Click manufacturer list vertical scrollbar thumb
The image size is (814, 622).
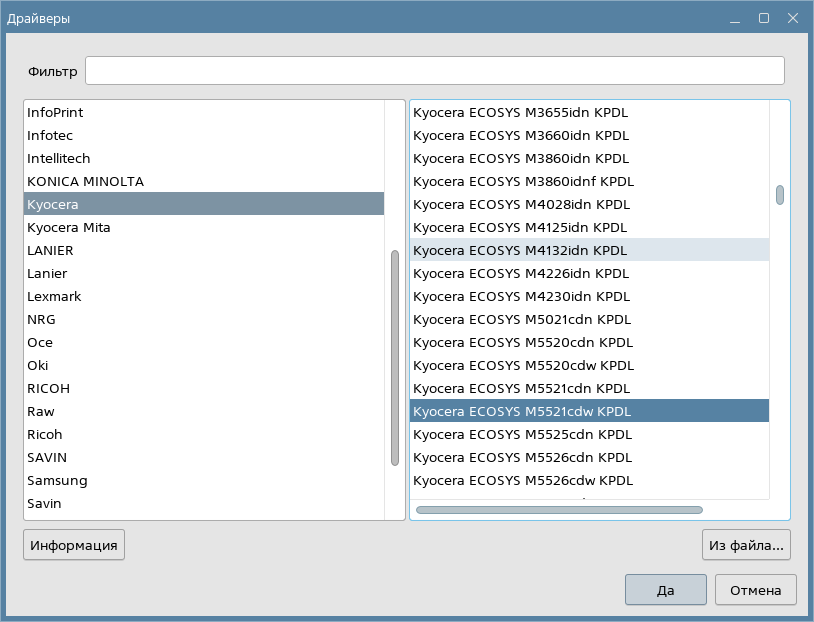point(395,358)
